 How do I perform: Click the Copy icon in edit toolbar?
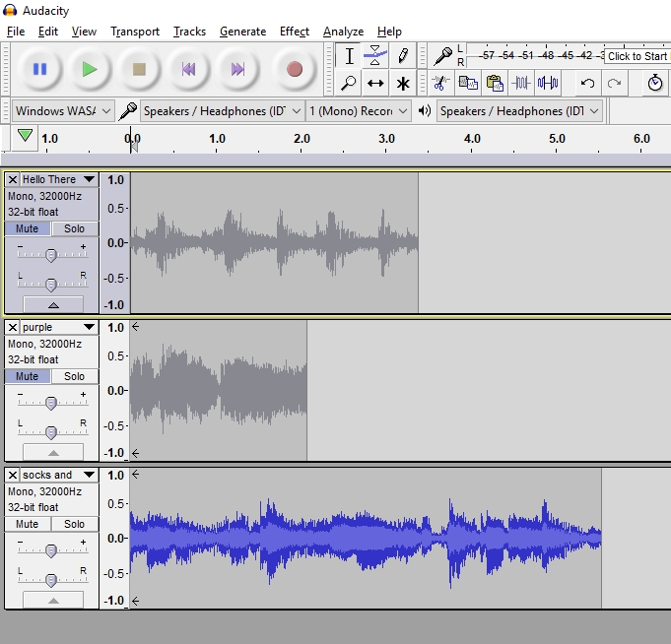(468, 83)
